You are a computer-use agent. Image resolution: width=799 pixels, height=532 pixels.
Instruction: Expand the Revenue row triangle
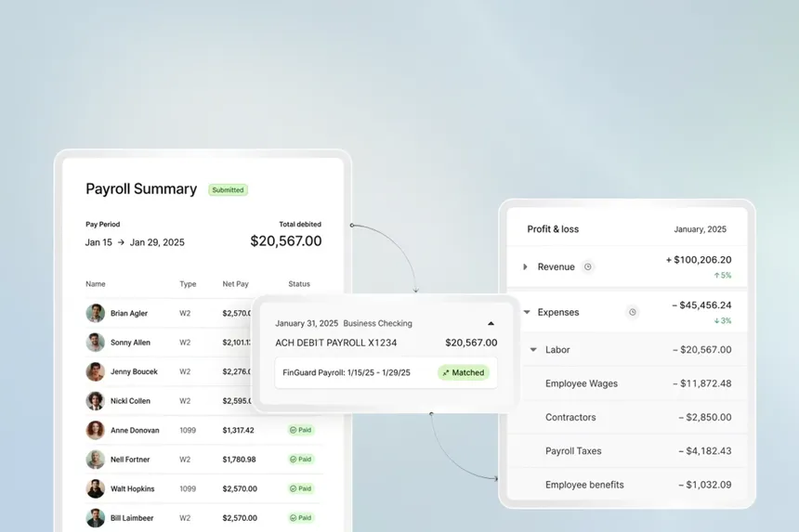[x=525, y=266]
